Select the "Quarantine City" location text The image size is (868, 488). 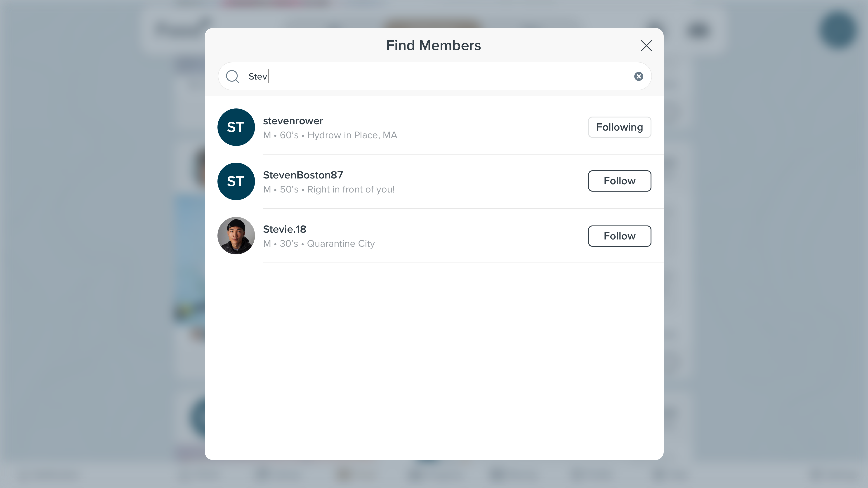[x=341, y=244]
